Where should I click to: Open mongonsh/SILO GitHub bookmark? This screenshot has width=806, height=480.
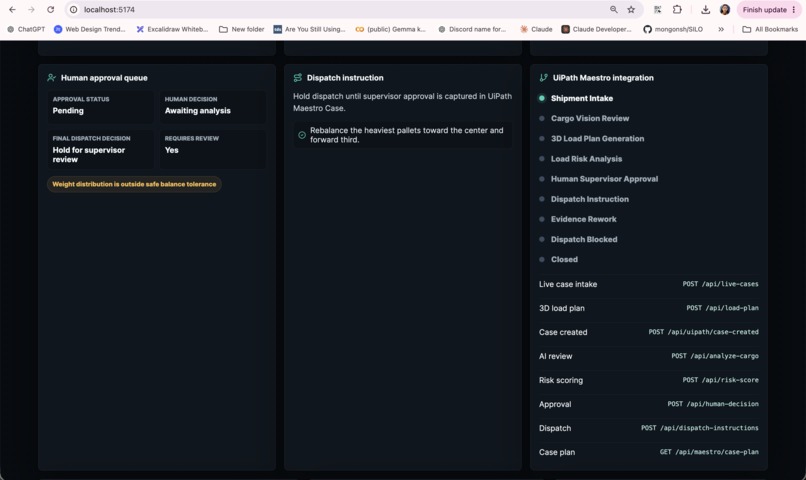(673, 29)
